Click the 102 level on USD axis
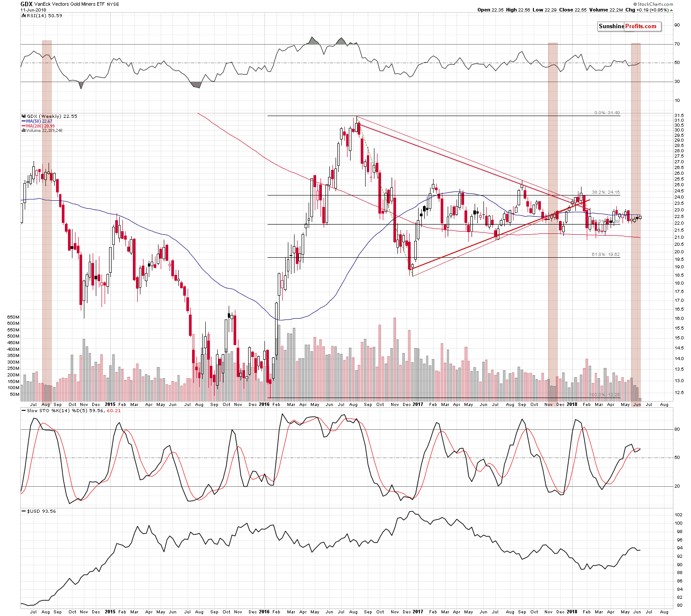The height and width of the screenshot is (616, 691). pos(678,515)
